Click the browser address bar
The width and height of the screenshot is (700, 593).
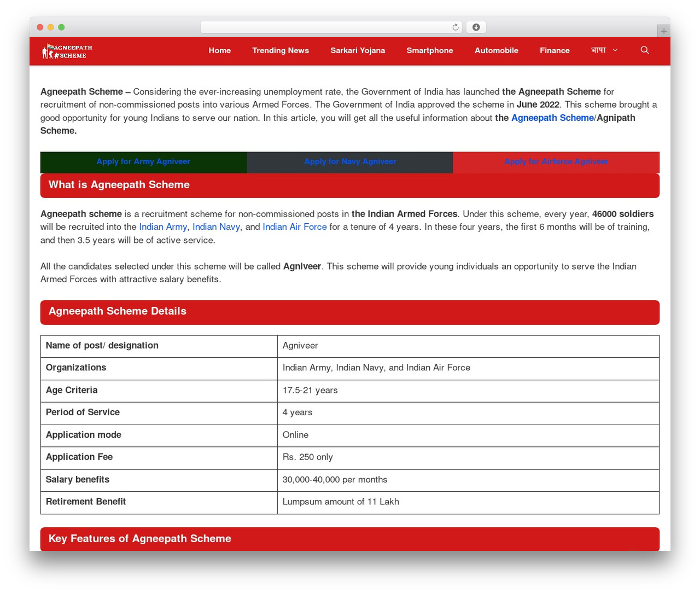coord(331,27)
